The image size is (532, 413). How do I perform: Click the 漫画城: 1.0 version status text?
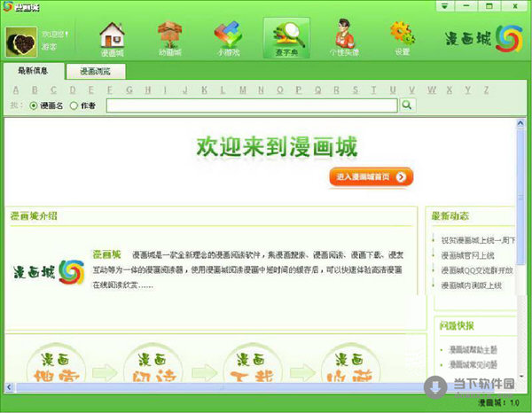[498, 403]
